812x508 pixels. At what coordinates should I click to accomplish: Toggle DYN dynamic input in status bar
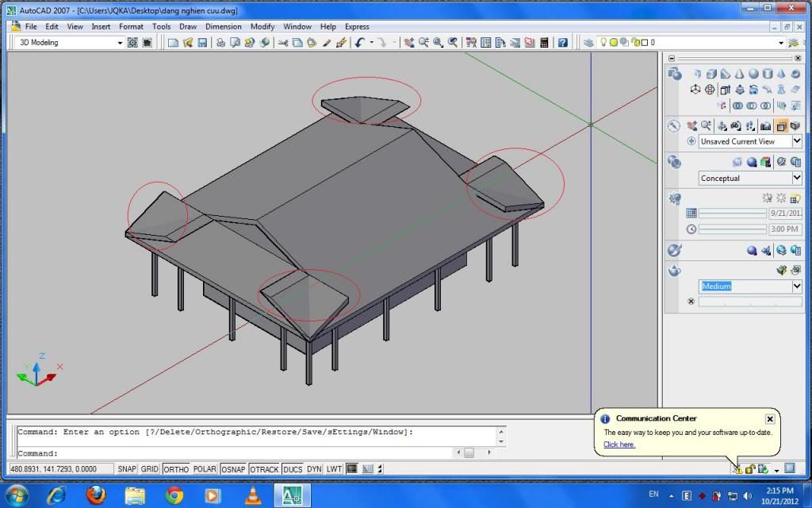314,469
